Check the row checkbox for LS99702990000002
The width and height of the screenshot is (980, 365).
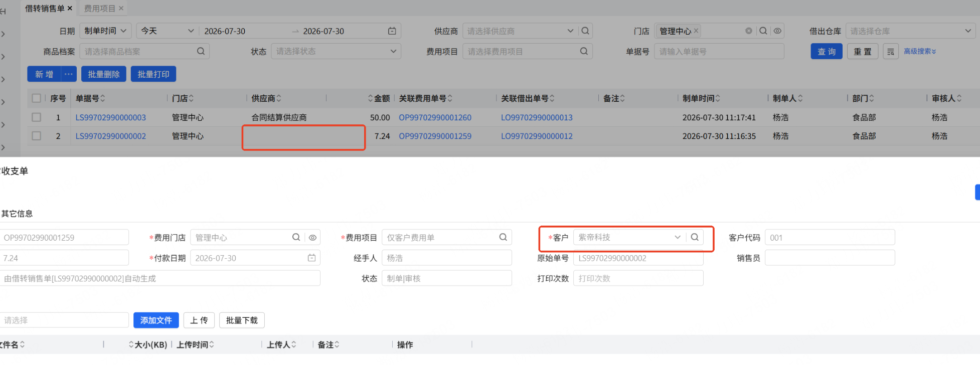(x=37, y=136)
